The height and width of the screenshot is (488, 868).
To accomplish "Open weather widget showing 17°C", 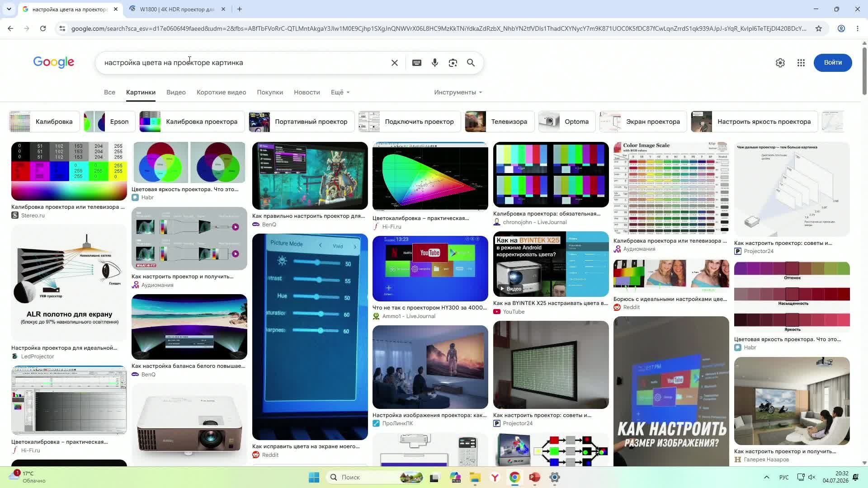I will pos(28,477).
